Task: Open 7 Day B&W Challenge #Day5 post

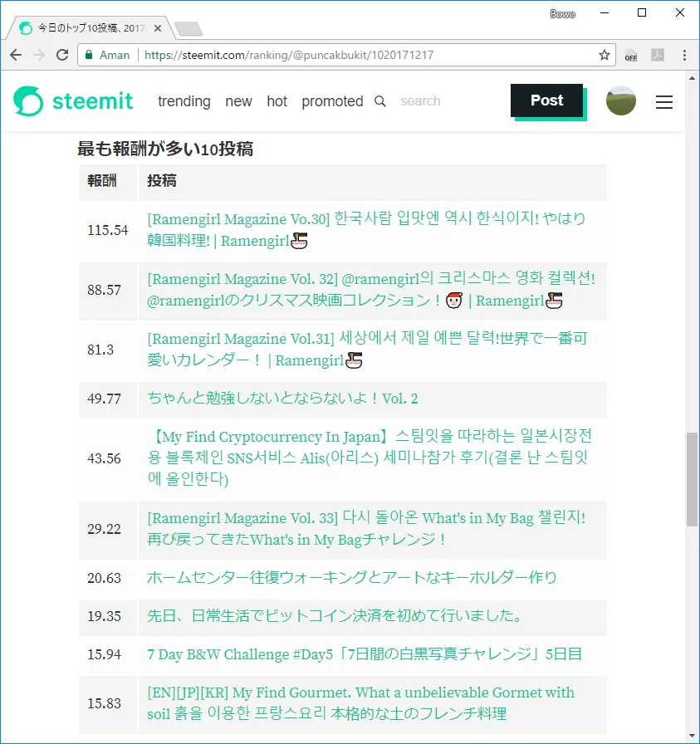Action: (365, 653)
